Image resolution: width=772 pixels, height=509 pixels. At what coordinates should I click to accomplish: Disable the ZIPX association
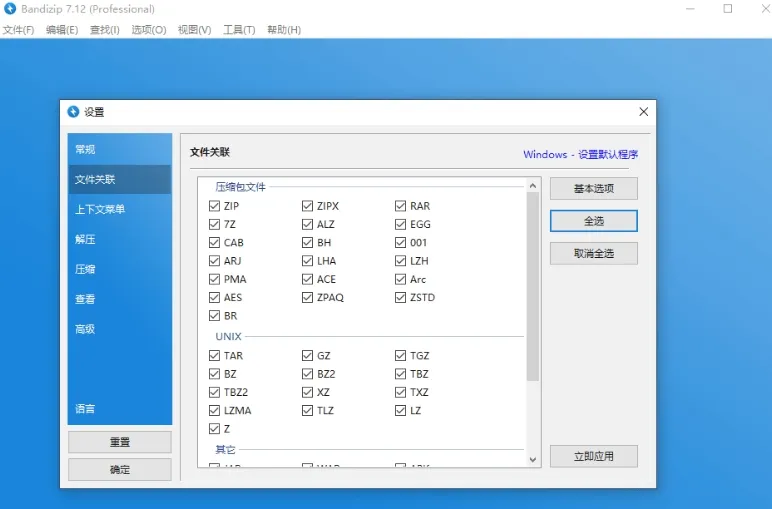click(307, 206)
